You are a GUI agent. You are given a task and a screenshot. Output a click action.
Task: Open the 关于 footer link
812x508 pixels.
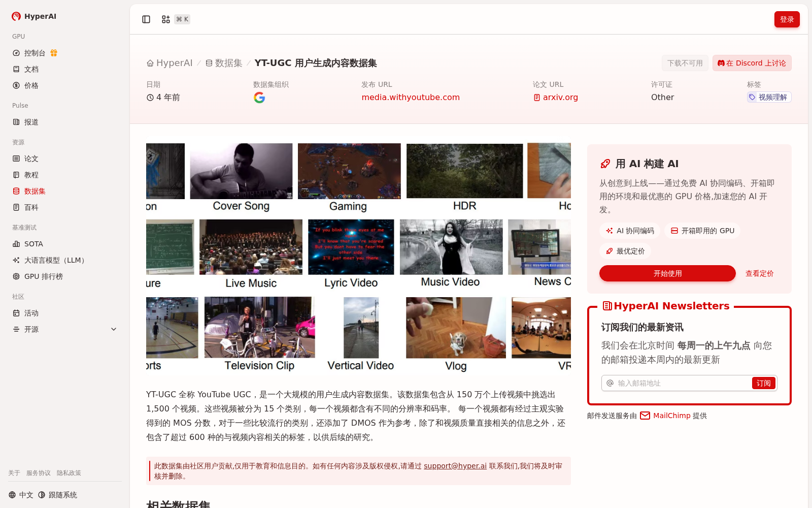click(14, 473)
